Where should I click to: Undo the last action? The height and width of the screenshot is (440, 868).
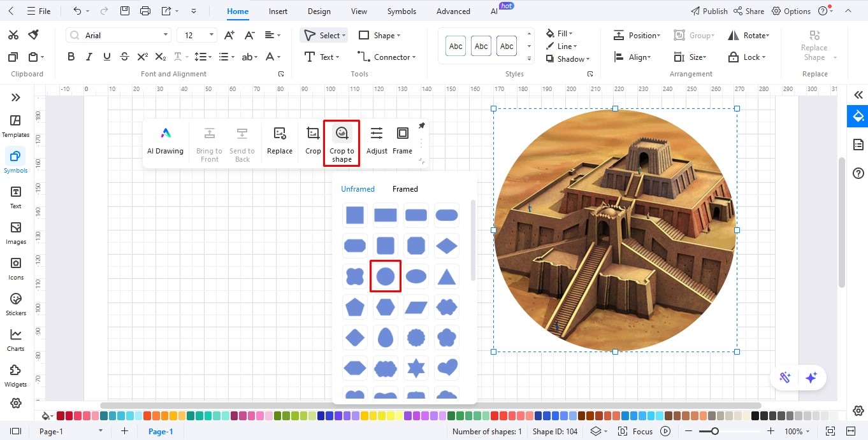click(77, 11)
